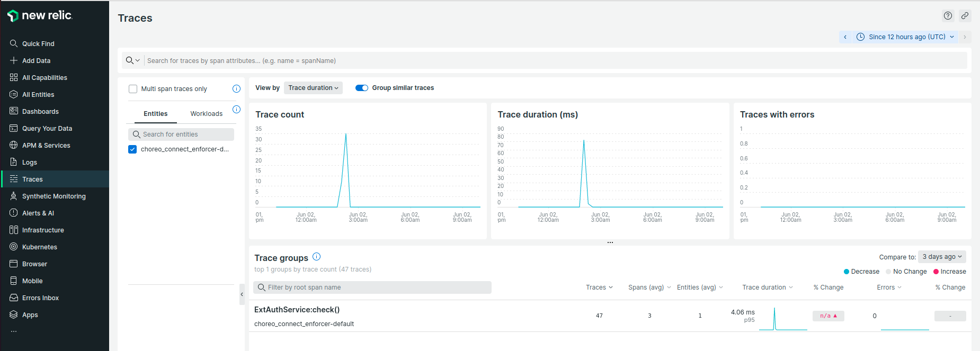Click the help question mark icon
Viewport: 980px width, 351px height.
948,16
